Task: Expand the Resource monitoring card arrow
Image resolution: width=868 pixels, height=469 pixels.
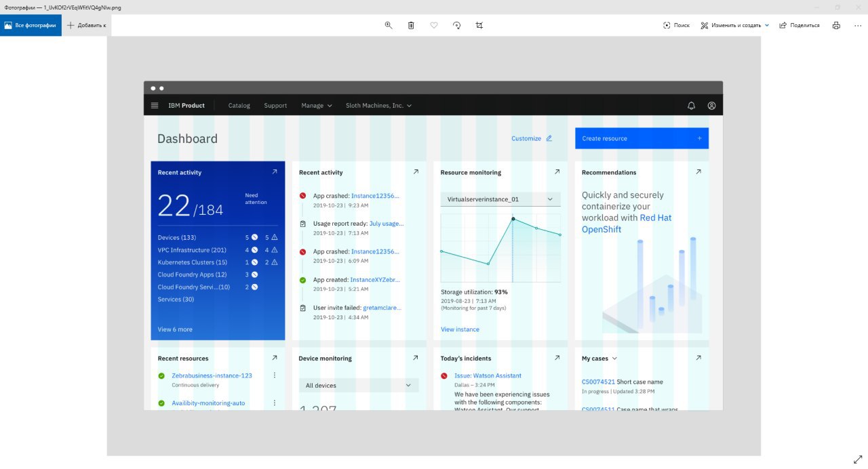Action: click(557, 172)
